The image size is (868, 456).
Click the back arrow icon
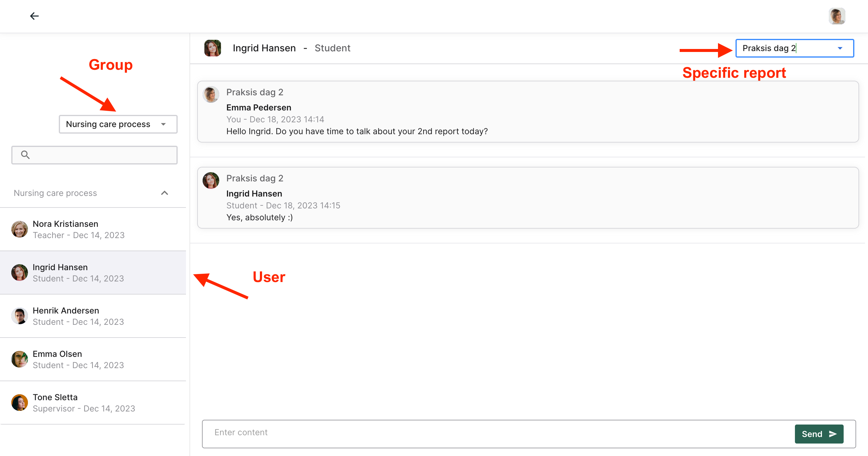point(34,16)
